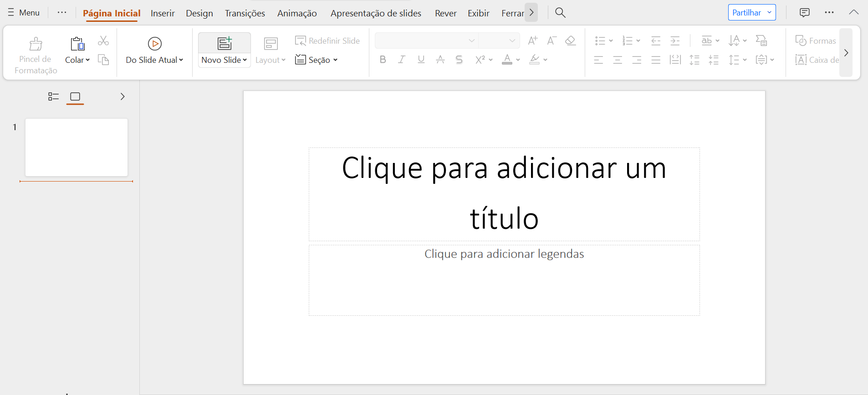The image size is (868, 395).
Task: Switch to the Inserir tab
Action: (163, 13)
